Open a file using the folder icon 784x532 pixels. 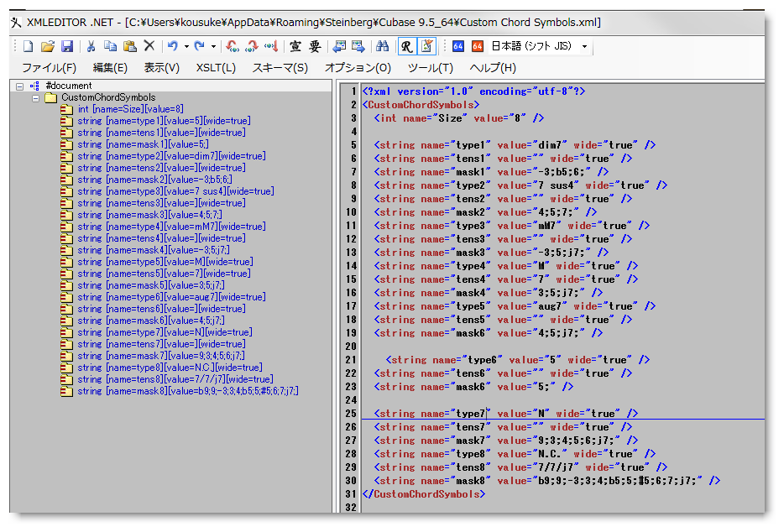click(x=48, y=46)
